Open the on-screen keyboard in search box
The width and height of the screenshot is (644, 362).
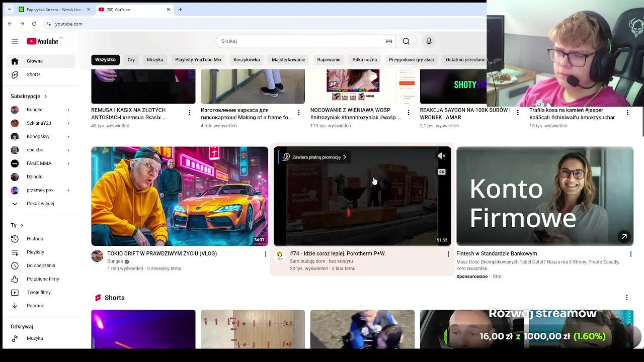(x=389, y=41)
